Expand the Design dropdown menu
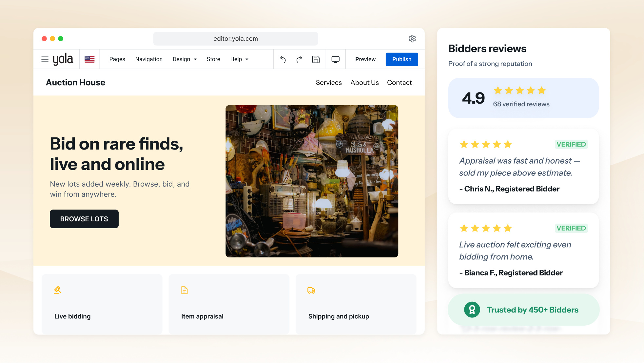644x363 pixels. (x=185, y=59)
